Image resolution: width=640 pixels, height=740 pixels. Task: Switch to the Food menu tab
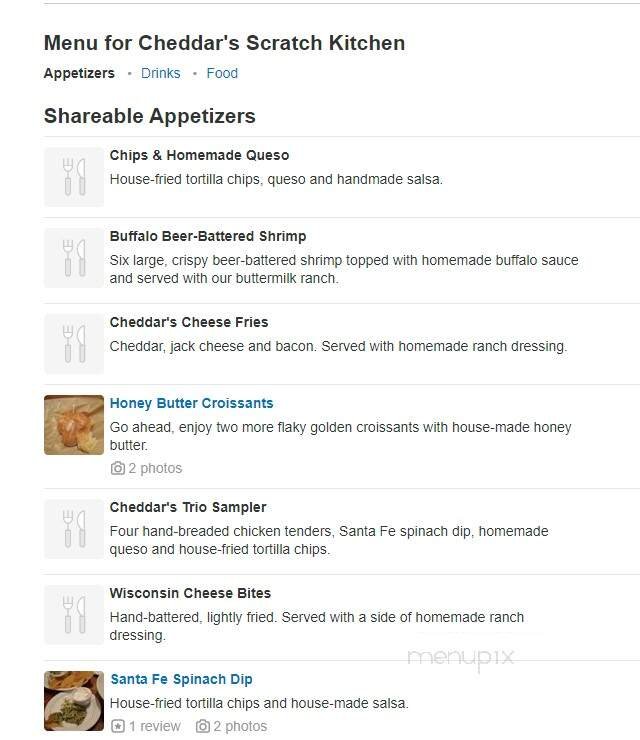click(222, 73)
